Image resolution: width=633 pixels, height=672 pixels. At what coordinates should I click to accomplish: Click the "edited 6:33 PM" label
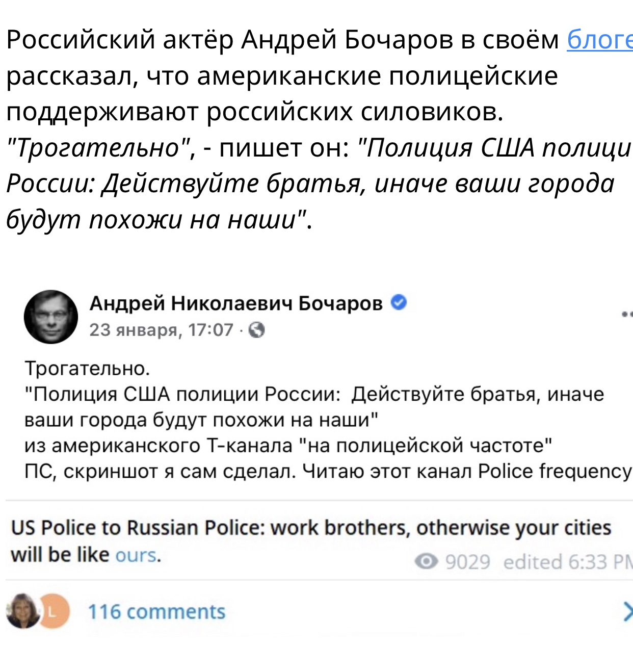(x=567, y=562)
